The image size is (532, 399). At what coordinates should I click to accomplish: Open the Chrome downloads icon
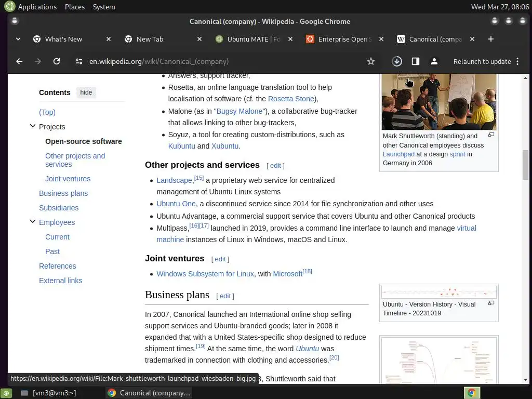click(x=396, y=61)
